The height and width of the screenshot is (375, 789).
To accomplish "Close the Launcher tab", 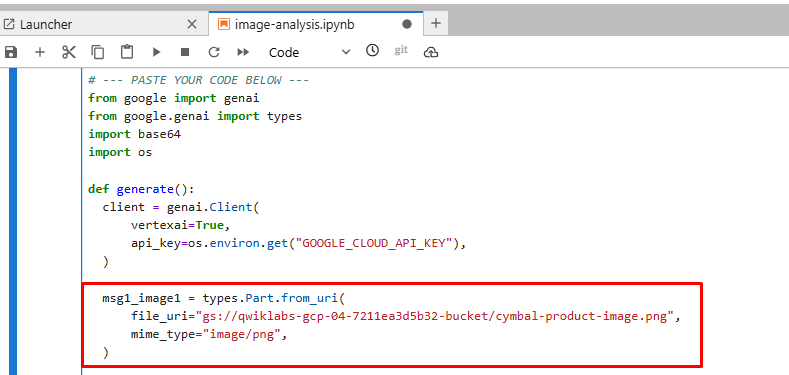I will click(192, 24).
